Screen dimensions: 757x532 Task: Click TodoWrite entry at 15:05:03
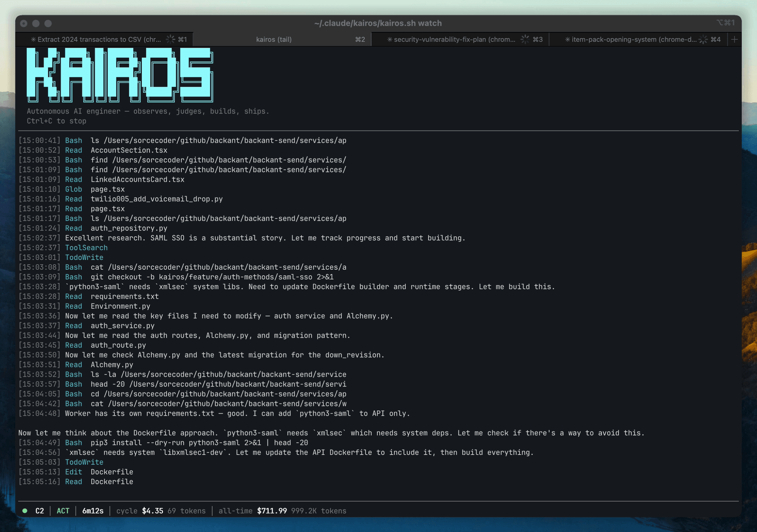(84, 462)
